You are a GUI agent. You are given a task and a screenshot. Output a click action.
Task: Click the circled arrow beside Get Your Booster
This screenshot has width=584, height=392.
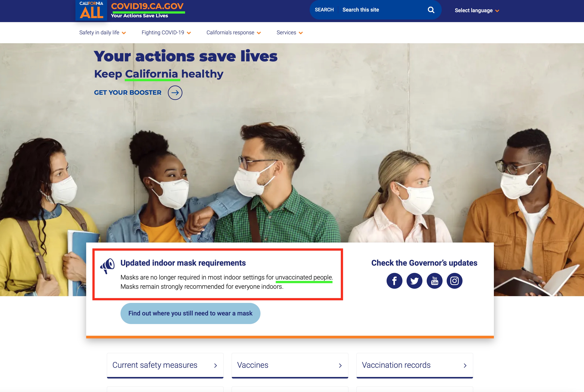click(x=175, y=93)
